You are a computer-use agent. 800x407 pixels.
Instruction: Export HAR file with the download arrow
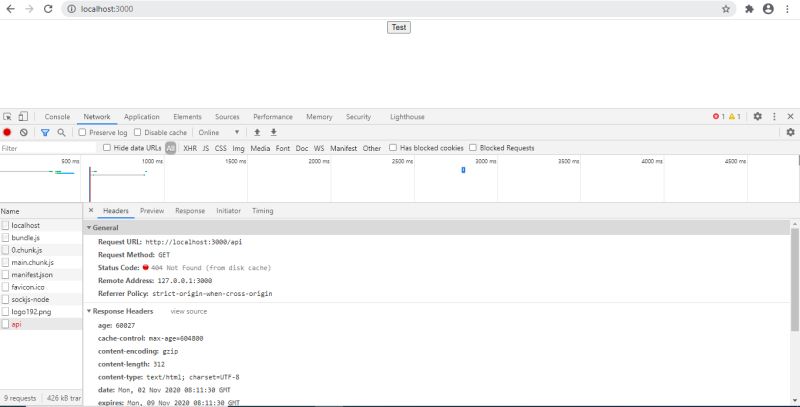click(273, 132)
